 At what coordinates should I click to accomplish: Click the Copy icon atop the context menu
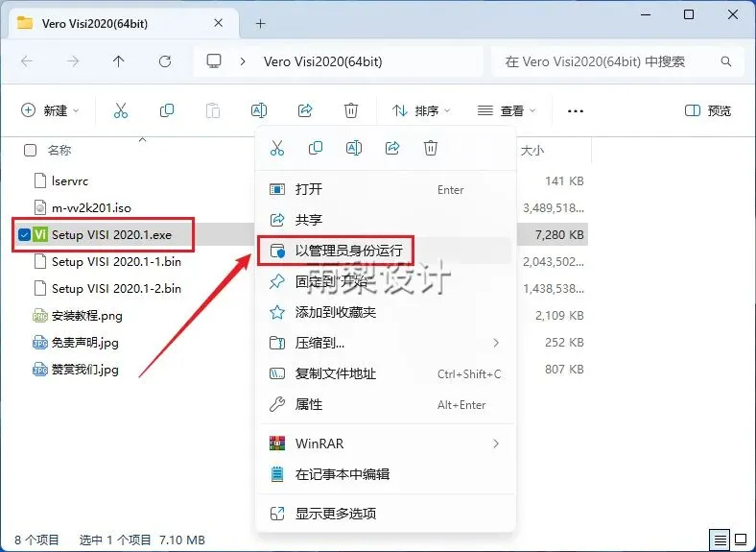(316, 148)
